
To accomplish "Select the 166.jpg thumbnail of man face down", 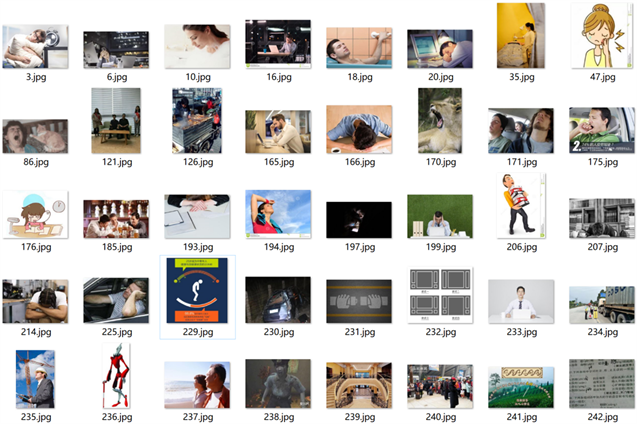I will click(x=359, y=130).
